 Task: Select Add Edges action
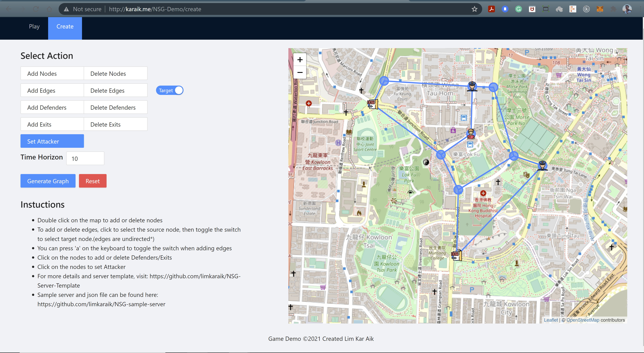point(52,90)
